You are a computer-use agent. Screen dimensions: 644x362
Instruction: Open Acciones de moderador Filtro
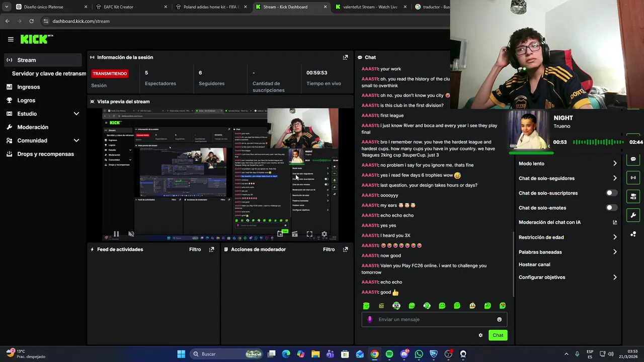point(329,249)
